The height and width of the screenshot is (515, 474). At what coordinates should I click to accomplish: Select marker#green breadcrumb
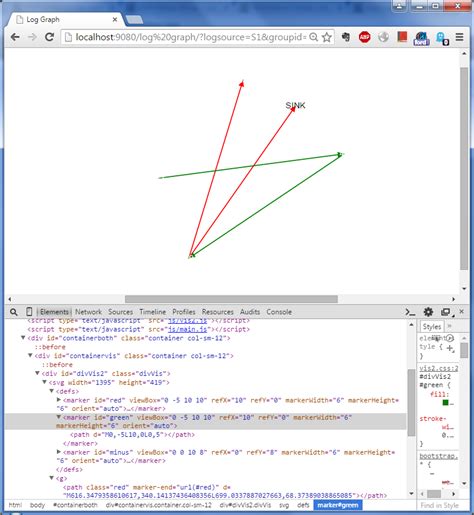pos(338,505)
